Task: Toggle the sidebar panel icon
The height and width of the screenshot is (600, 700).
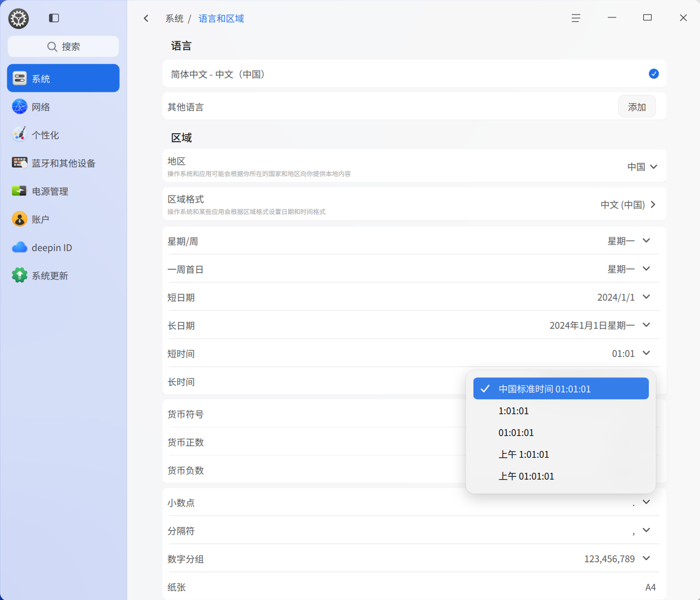Action: click(x=54, y=18)
